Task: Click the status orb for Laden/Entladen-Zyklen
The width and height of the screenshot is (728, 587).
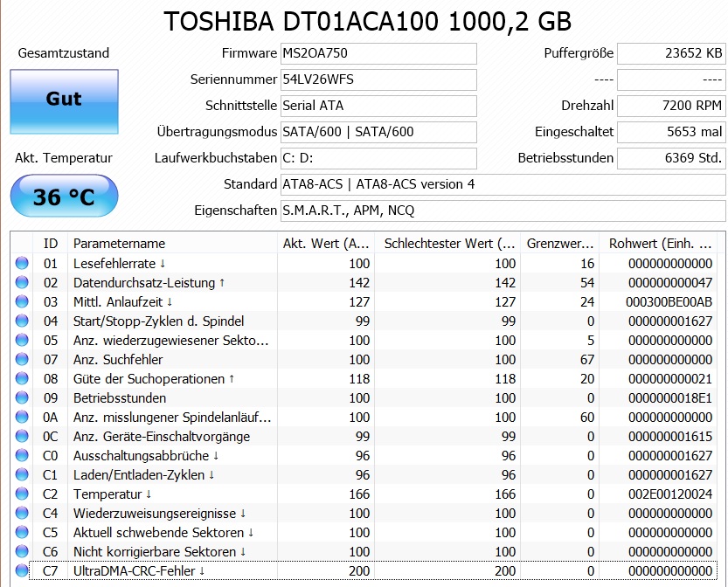Action: coord(22,474)
